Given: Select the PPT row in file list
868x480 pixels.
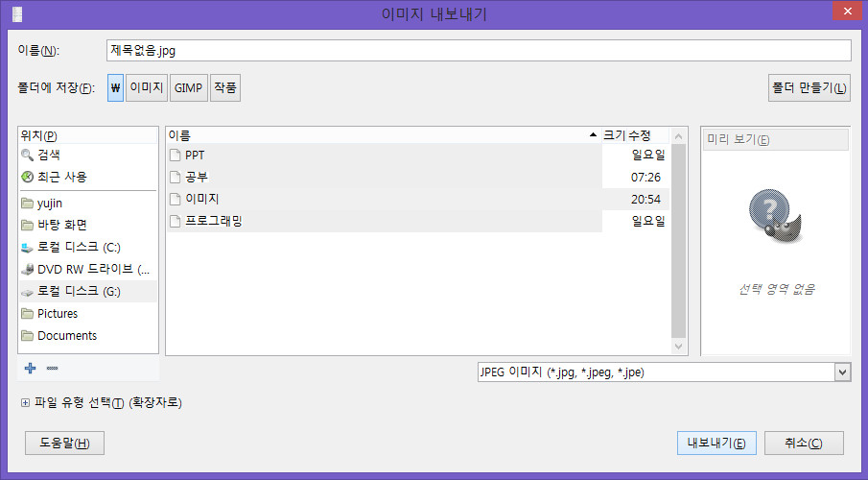Looking at the screenshot, I should pos(418,156).
